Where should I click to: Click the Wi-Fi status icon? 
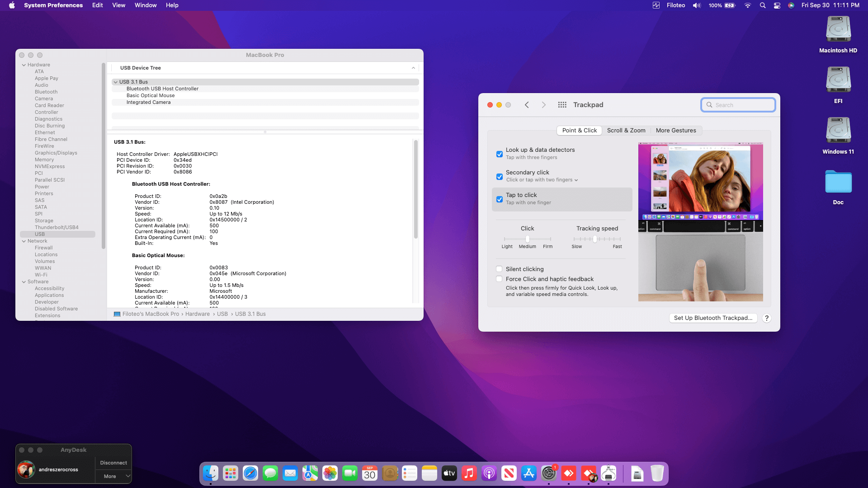(x=748, y=5)
